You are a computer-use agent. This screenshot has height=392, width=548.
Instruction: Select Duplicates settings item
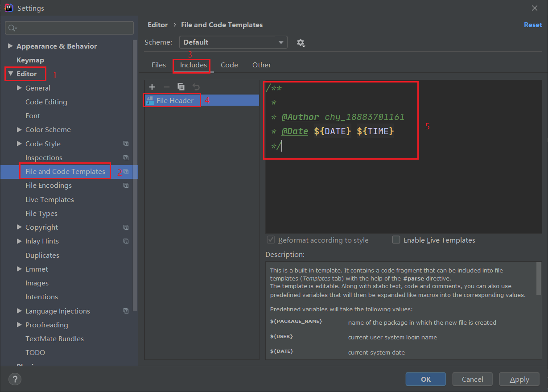click(42, 255)
